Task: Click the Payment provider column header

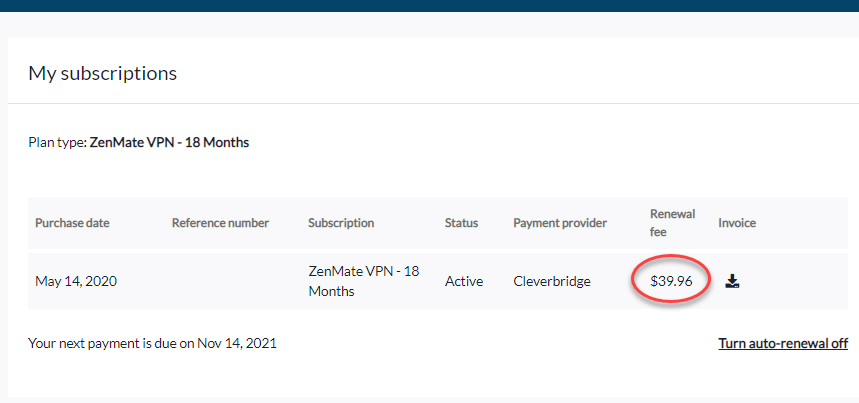Action: tap(560, 223)
